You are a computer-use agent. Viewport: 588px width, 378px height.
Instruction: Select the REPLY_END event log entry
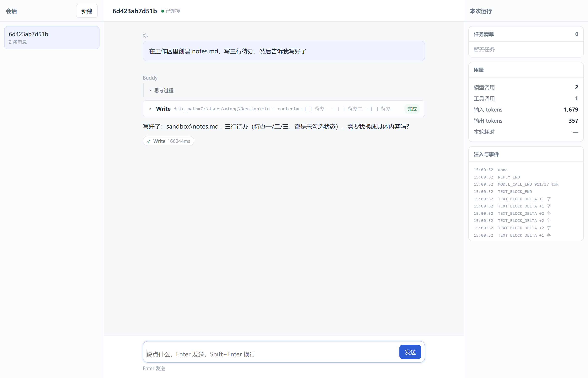coord(496,177)
